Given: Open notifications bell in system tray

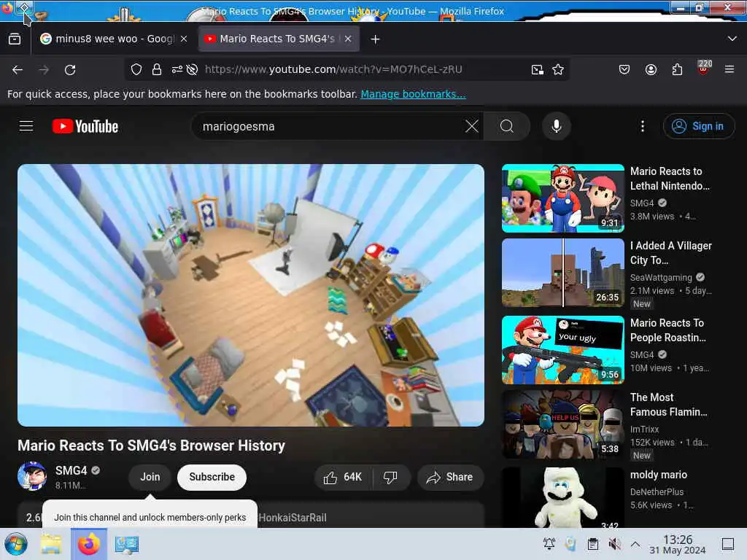Looking at the screenshot, I should (549, 544).
